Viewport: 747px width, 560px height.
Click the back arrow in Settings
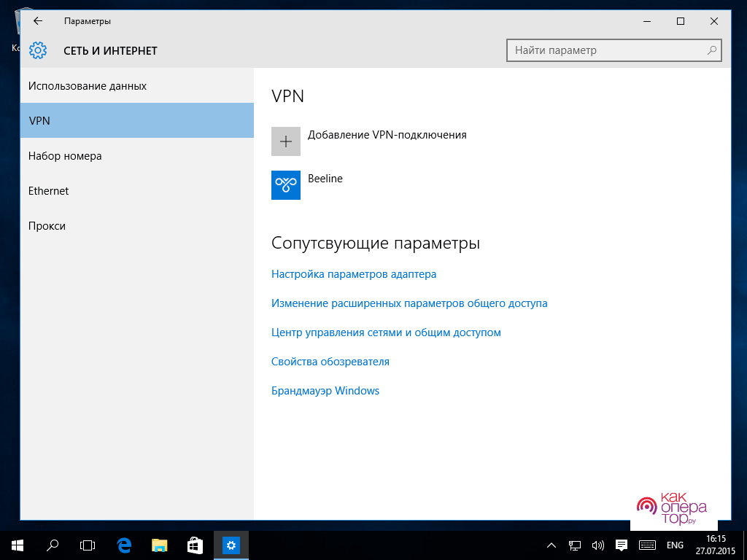(x=38, y=21)
